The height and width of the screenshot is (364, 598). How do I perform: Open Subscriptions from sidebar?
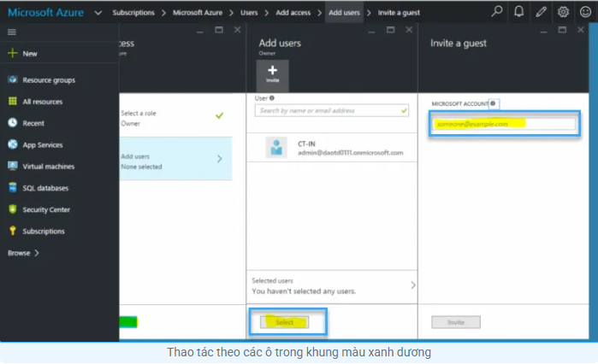tap(44, 232)
